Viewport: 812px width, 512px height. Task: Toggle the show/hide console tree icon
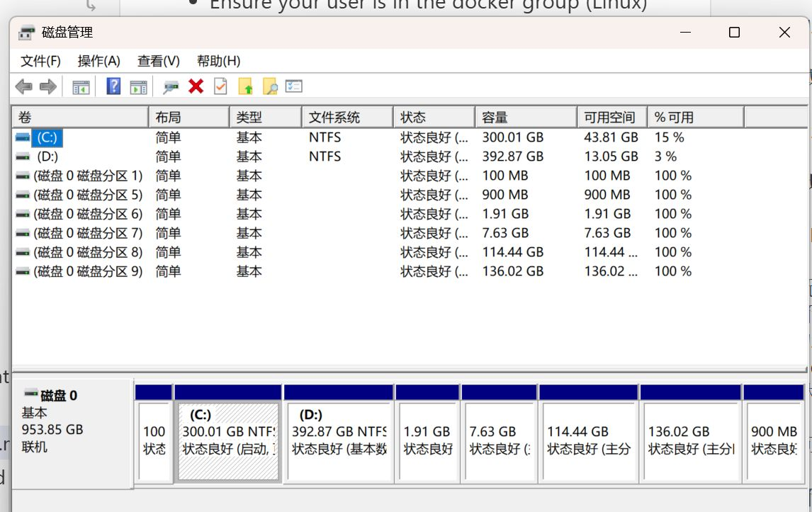point(81,87)
